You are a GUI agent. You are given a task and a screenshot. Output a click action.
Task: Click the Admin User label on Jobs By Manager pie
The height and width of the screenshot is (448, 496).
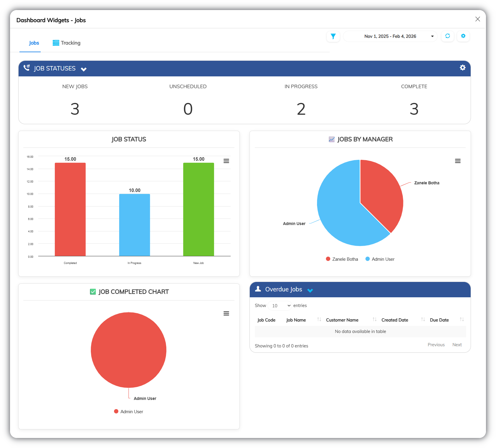(x=294, y=224)
